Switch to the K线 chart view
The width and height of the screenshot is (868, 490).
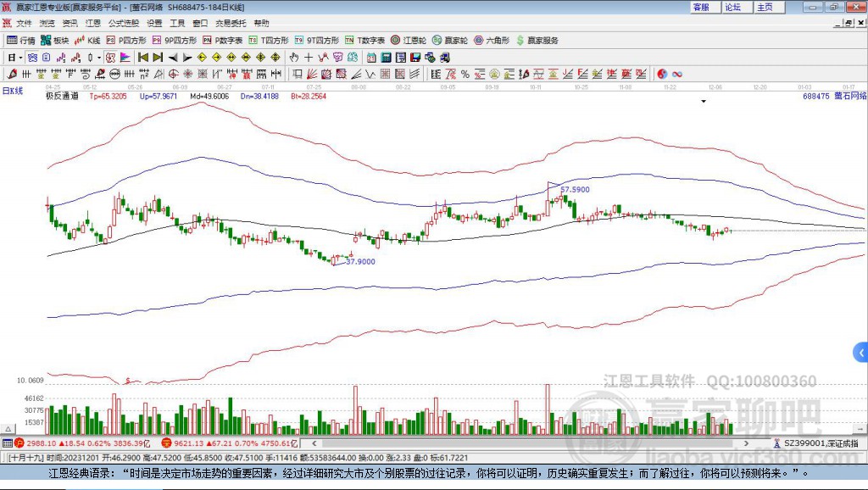click(87, 41)
